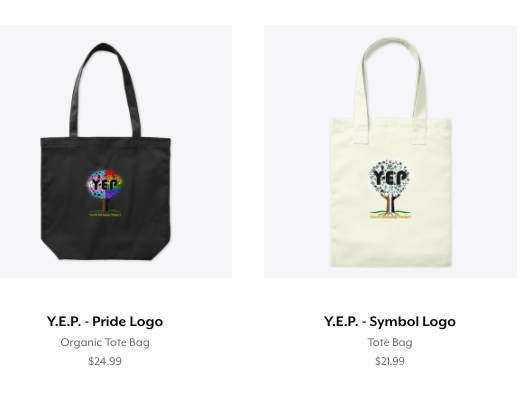Click the rainbow tree logo on black bag
This screenshot has width=523, height=403.
point(105,193)
